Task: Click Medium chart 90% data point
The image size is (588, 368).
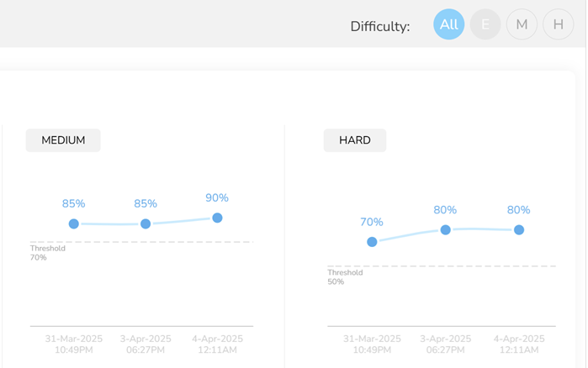Action: click(217, 218)
